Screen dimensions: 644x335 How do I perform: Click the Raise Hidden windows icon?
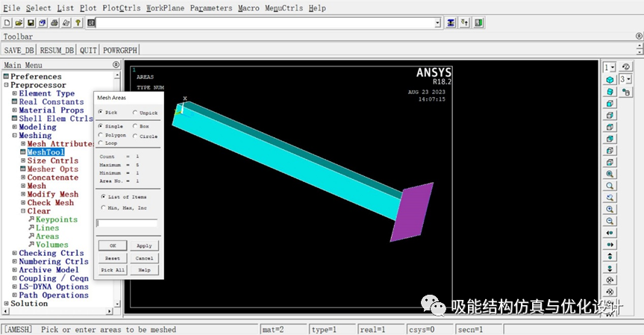coord(451,22)
